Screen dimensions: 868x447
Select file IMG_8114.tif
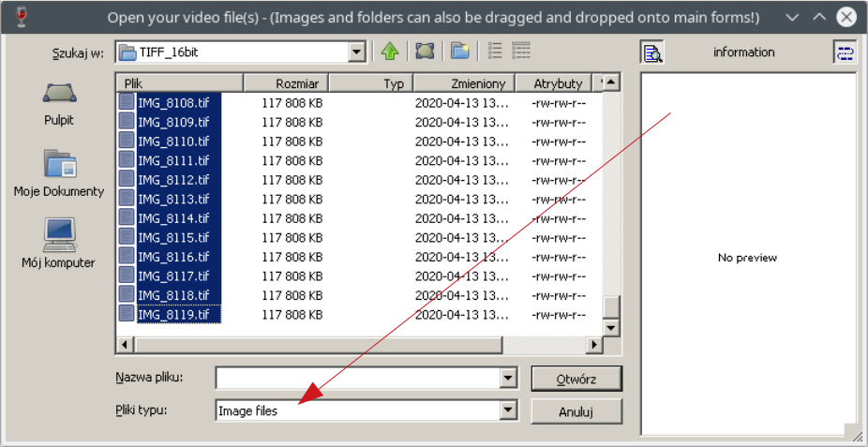[x=173, y=218]
